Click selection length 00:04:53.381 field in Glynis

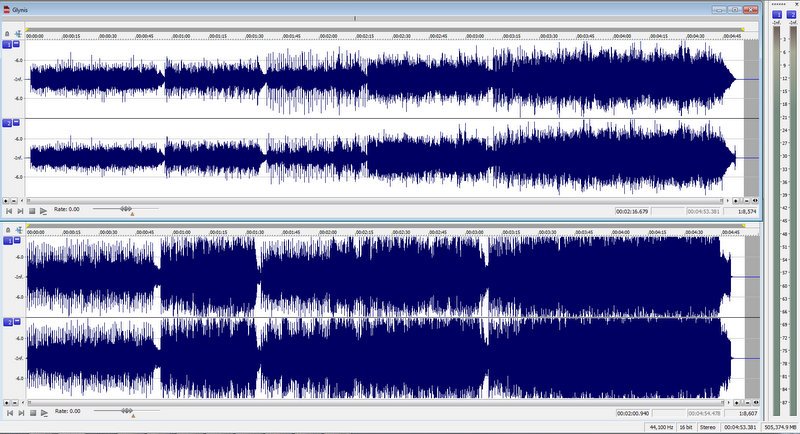703,211
